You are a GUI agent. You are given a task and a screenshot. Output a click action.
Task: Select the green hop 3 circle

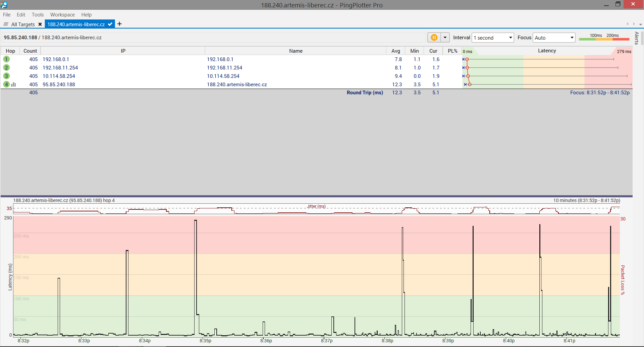point(6,76)
